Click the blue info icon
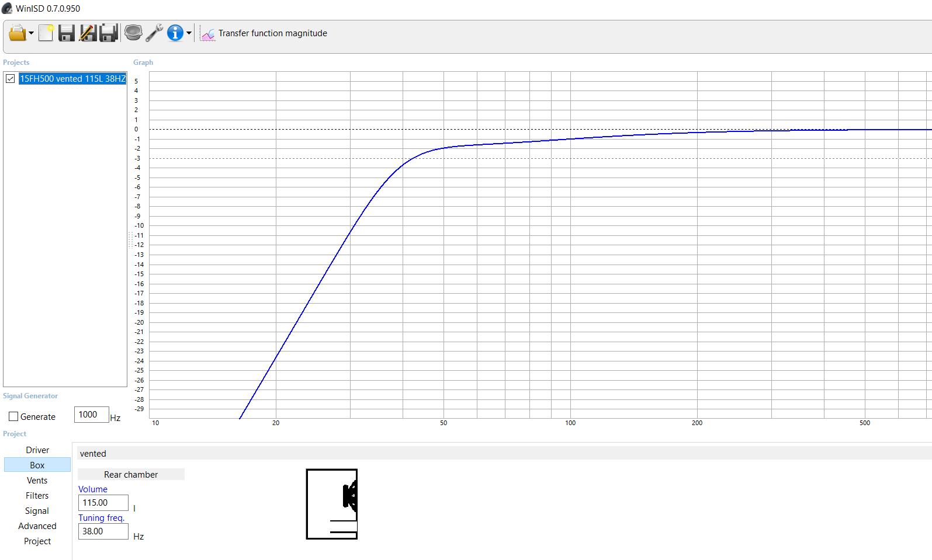Screen dimensions: 932x560 pyautogui.click(x=175, y=33)
